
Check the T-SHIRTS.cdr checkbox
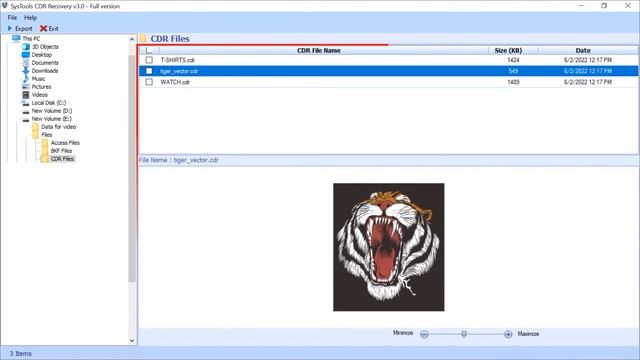(x=149, y=60)
